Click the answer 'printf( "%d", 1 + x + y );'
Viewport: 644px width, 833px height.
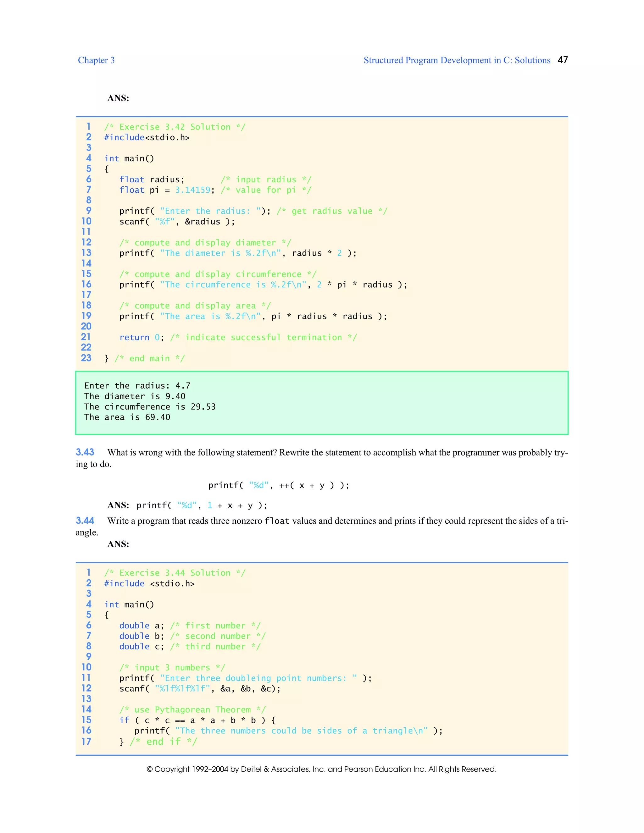tap(202, 505)
